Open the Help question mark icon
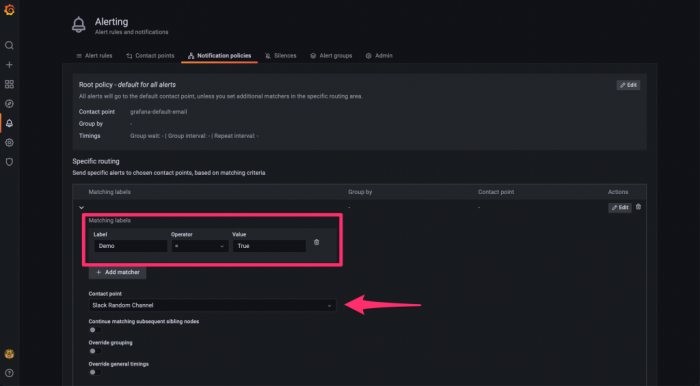The width and height of the screenshot is (700, 386). [x=9, y=373]
